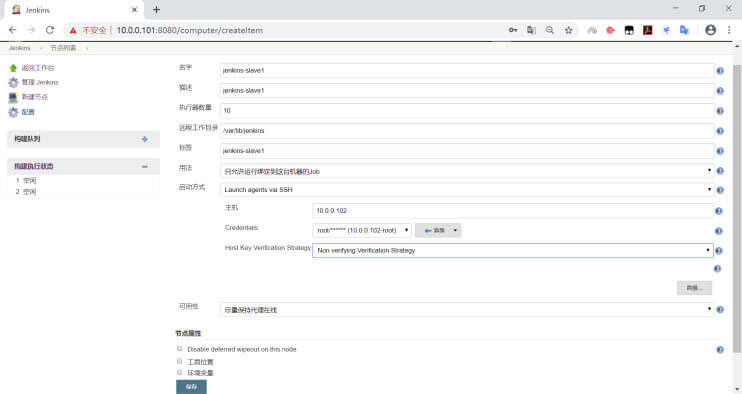
Task: Open the Chrome three-dot menu
Action: coord(729,30)
